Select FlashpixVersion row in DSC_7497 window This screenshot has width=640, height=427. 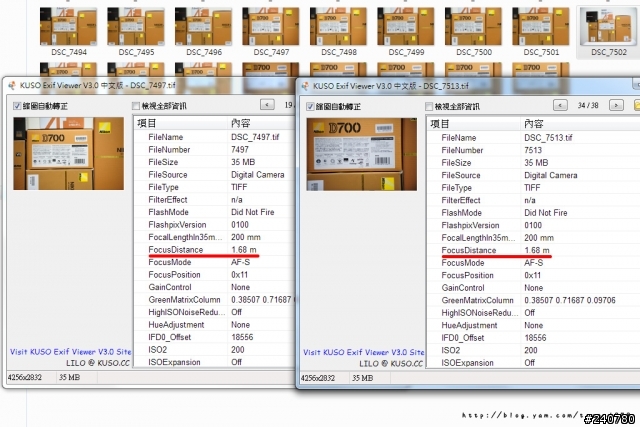click(x=214, y=225)
